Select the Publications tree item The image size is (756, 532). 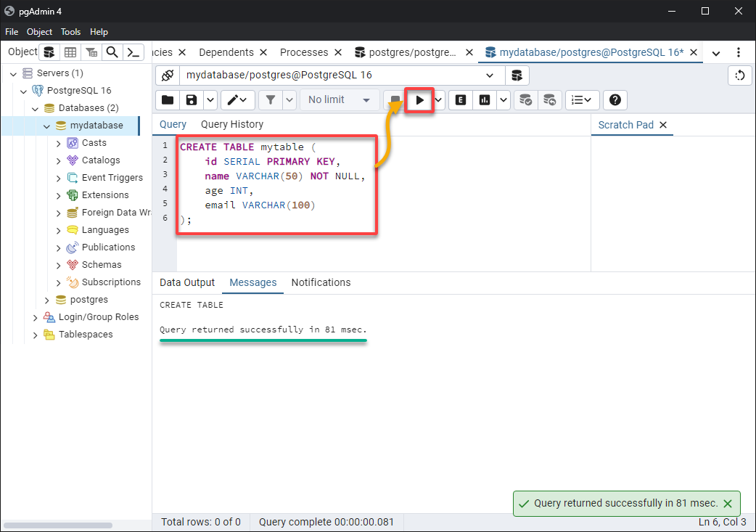click(109, 247)
